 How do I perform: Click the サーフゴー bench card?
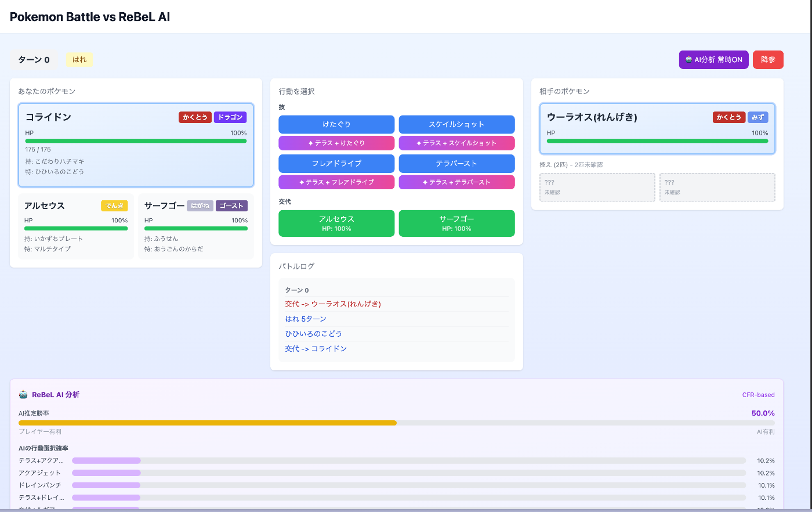tap(196, 226)
